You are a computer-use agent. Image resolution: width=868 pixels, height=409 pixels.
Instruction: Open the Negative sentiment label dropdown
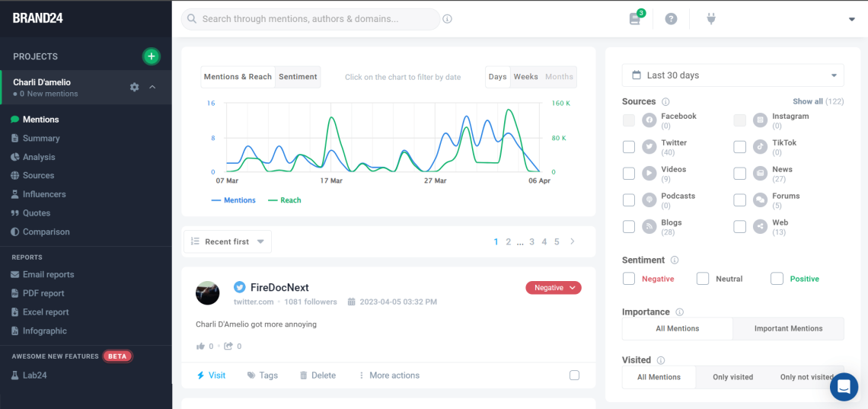tap(554, 288)
